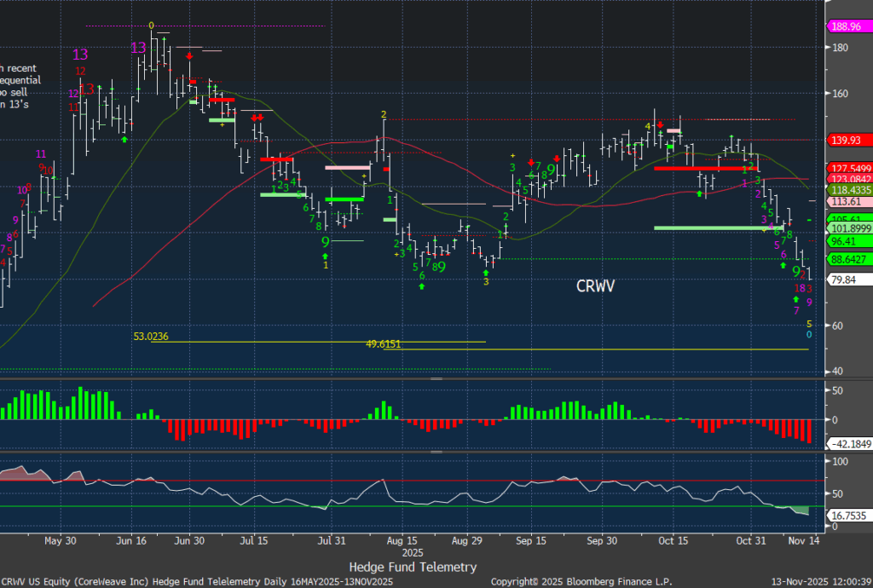Click the Nov 14 date axis label
This screenshot has height=588, width=873.
(x=803, y=540)
